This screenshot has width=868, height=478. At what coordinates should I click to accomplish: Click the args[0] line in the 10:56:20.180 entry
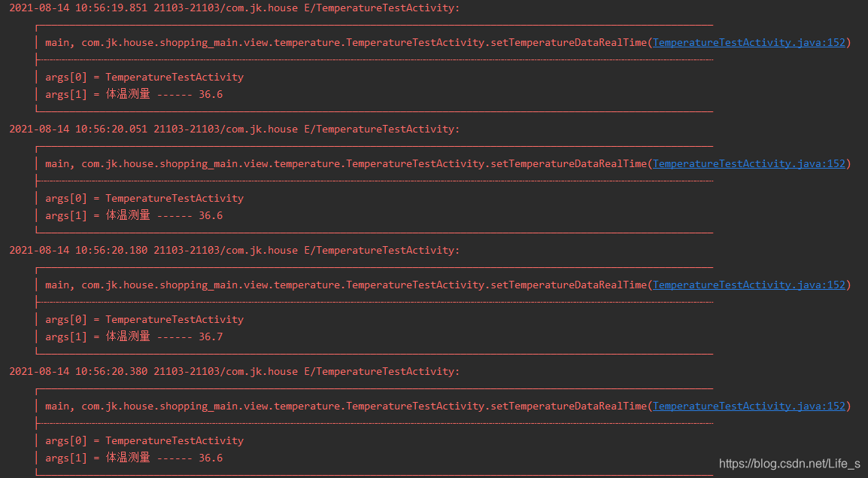click(144, 320)
